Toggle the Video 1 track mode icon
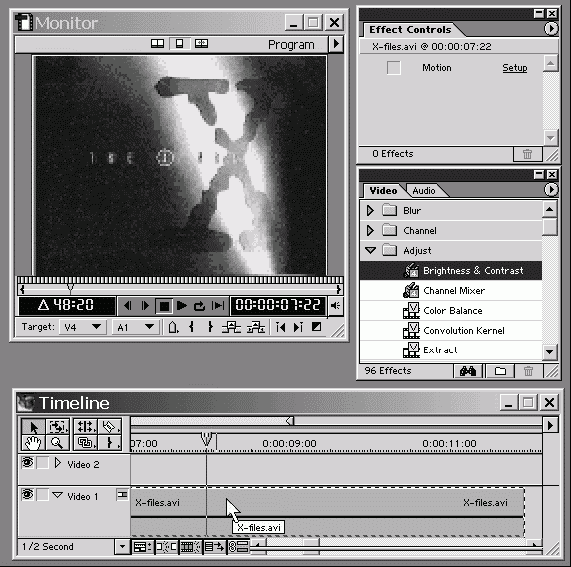Screen dimensions: 571x567 [x=122, y=495]
